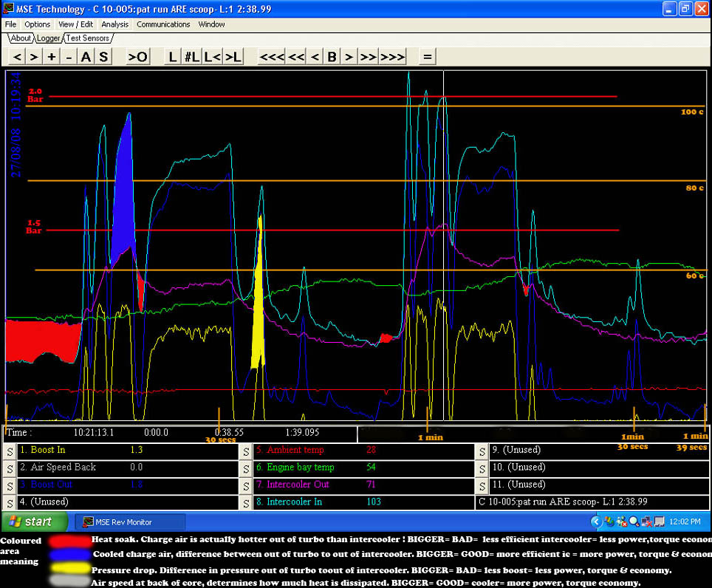Toggle the S button for channel 11 (Unused)
Viewport: 712px width, 588px height.
tap(482, 486)
